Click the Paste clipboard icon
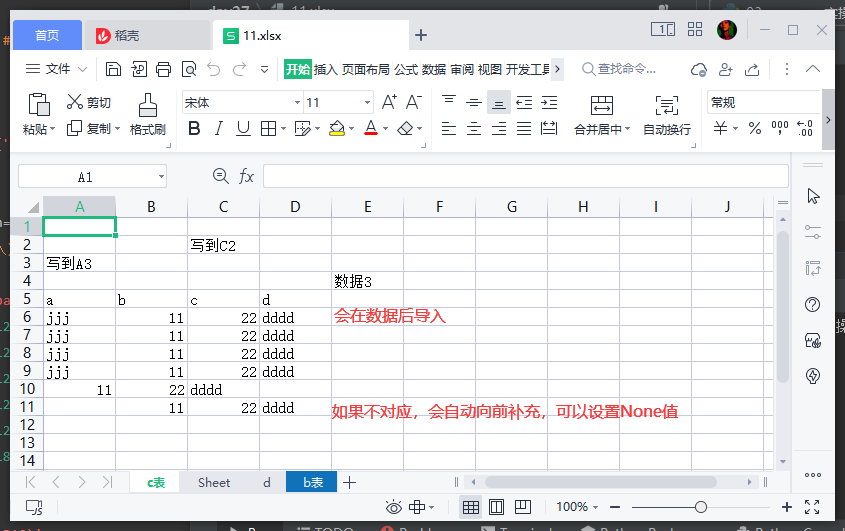The width and height of the screenshot is (845, 531). pyautogui.click(x=39, y=104)
